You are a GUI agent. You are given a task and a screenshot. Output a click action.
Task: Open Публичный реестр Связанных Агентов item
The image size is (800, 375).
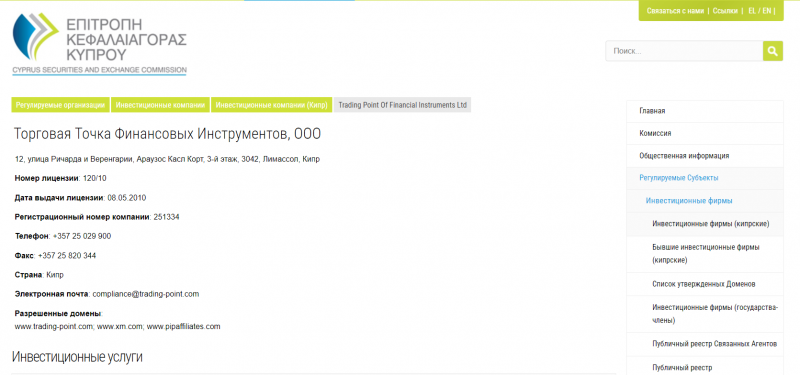click(705, 344)
